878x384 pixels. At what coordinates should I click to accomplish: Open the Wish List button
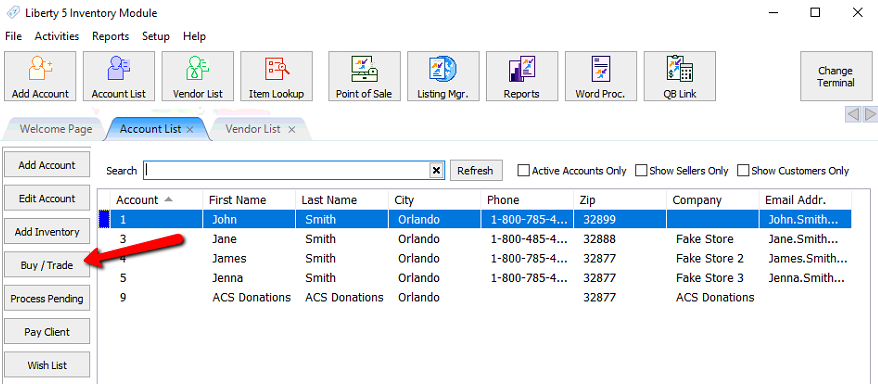point(46,366)
